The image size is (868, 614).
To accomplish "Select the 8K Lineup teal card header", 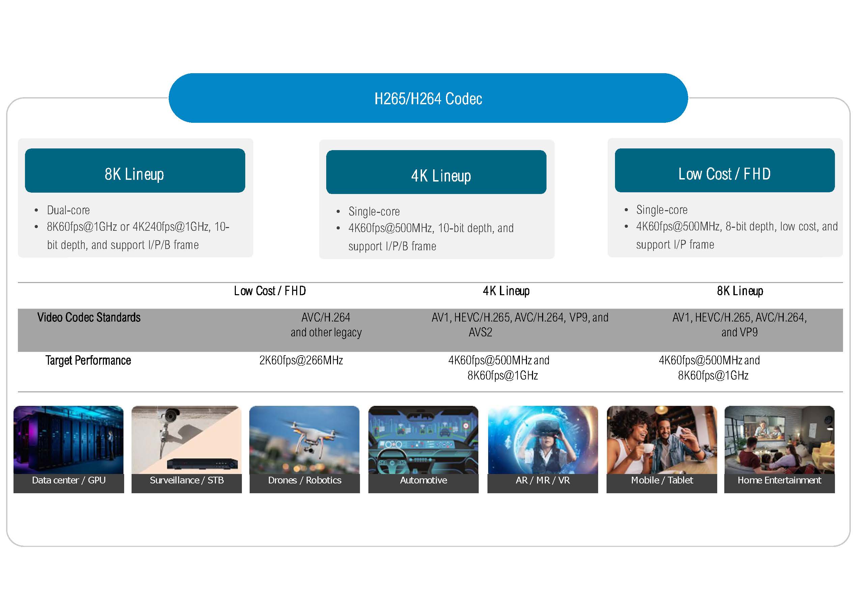I will point(135,171).
